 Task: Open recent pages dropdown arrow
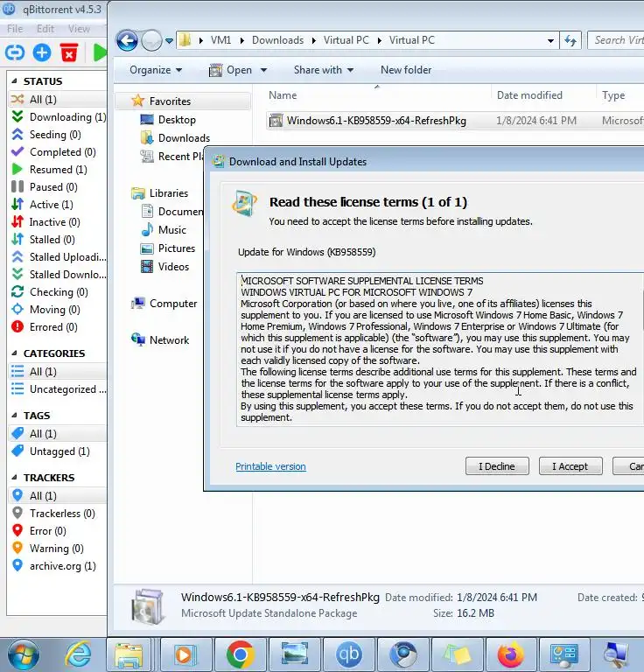coord(169,41)
